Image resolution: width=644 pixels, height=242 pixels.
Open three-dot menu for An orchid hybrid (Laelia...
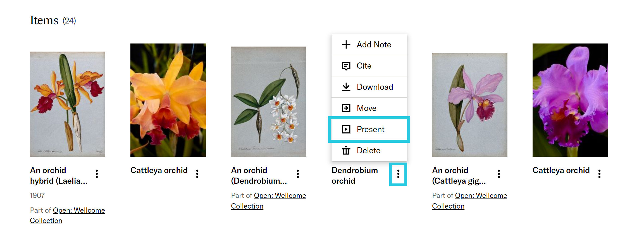97,174
